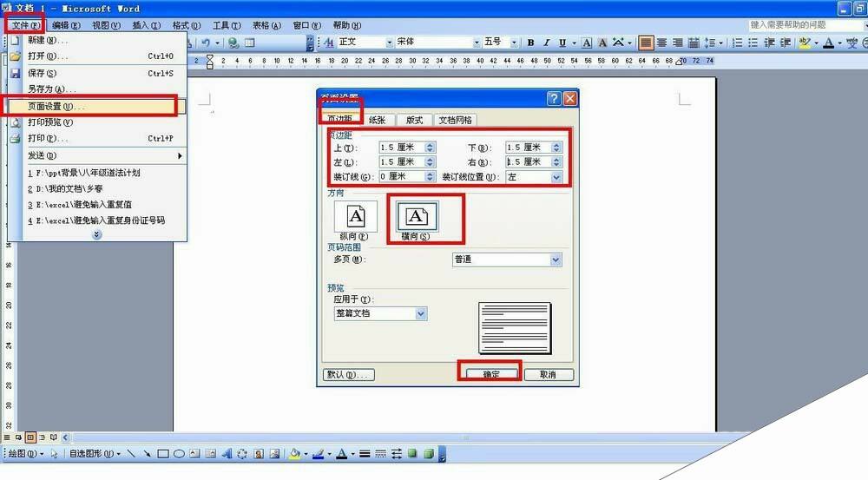The height and width of the screenshot is (480, 868).
Task: Select landscape (横向) orientation
Action: click(x=417, y=220)
